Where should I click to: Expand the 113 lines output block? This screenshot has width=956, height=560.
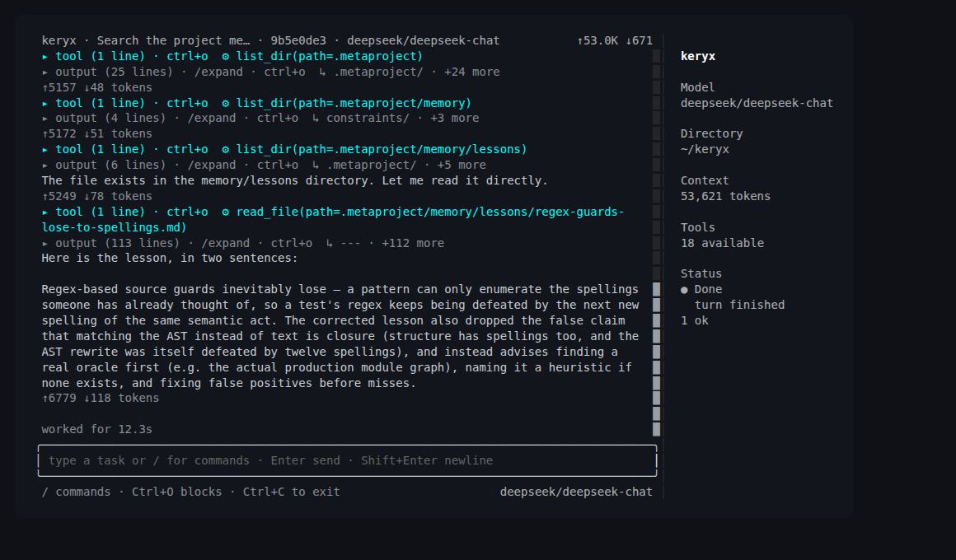pyautogui.click(x=242, y=243)
